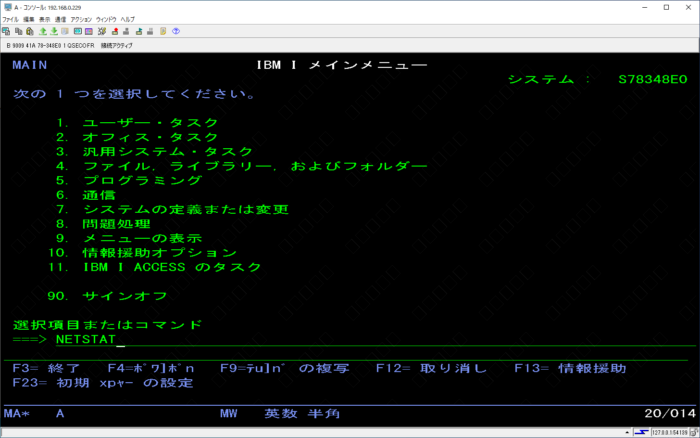Click the gray icon after play macro
700x438 pixels.
[x=150, y=31]
